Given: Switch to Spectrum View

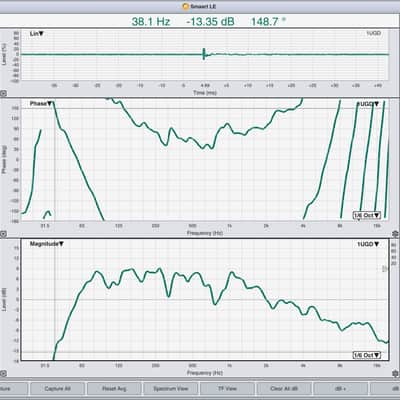Looking at the screenshot, I should tap(171, 389).
